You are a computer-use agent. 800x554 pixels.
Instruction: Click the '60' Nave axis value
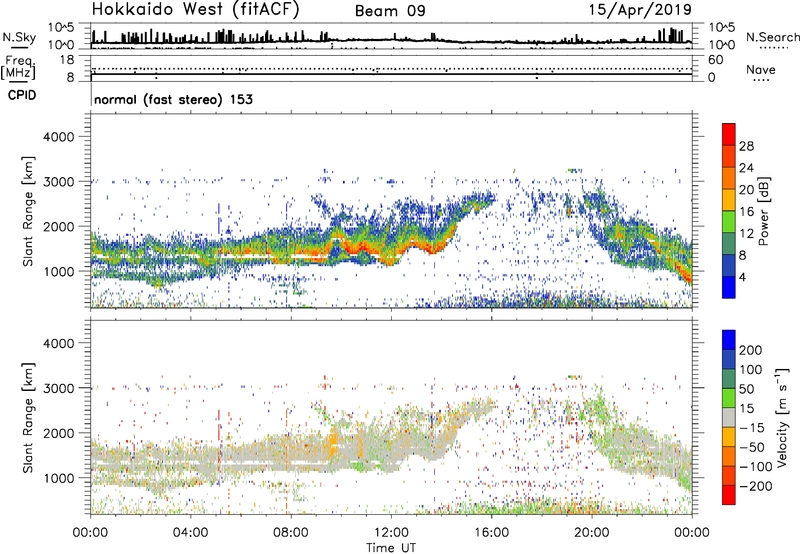(x=715, y=60)
